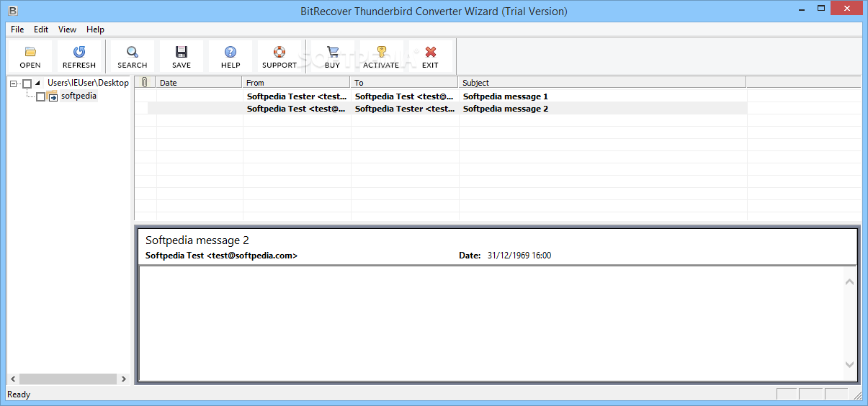Click the softpedia mailbox folder icon

tap(53, 96)
